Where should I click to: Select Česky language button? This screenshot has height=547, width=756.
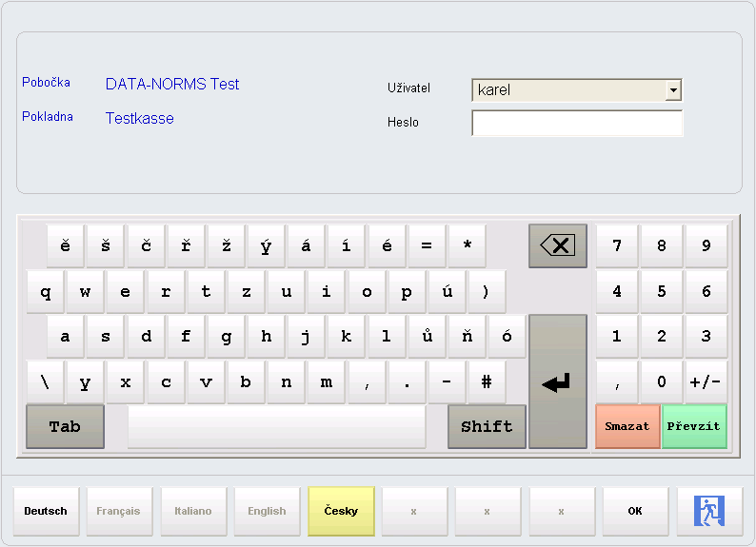[x=341, y=511]
